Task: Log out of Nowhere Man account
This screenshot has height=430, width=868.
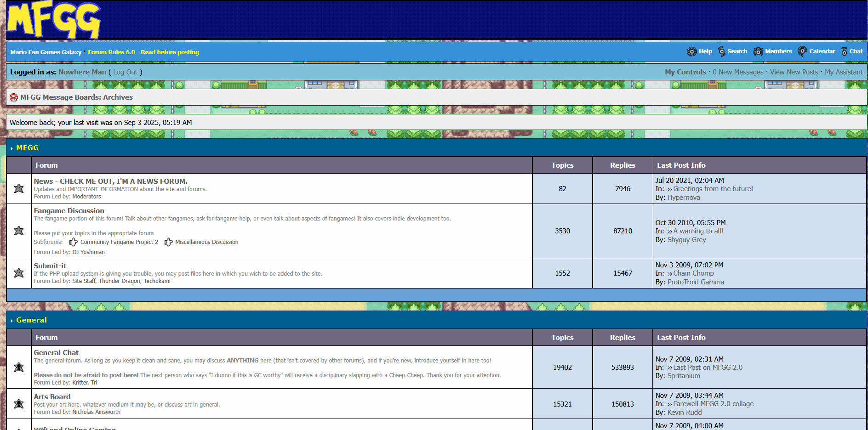Action: (x=125, y=72)
